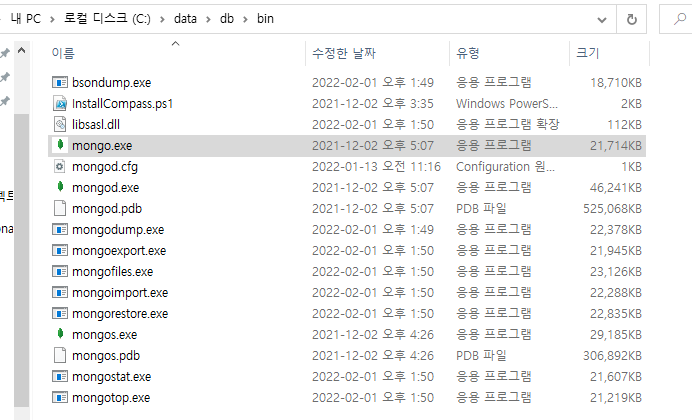Click the mongostat.exe application icon
Viewport: 692px width, 420px height.
60,377
